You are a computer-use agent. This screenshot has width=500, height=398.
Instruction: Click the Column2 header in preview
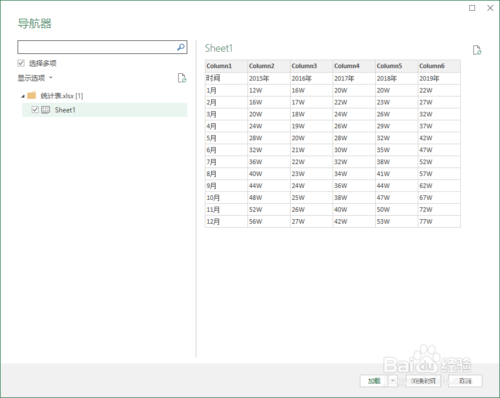(x=269, y=66)
